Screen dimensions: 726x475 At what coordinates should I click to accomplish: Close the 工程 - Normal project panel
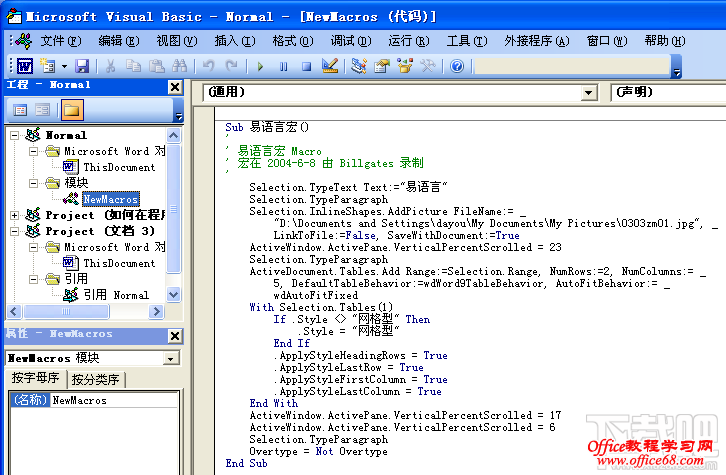(x=175, y=87)
